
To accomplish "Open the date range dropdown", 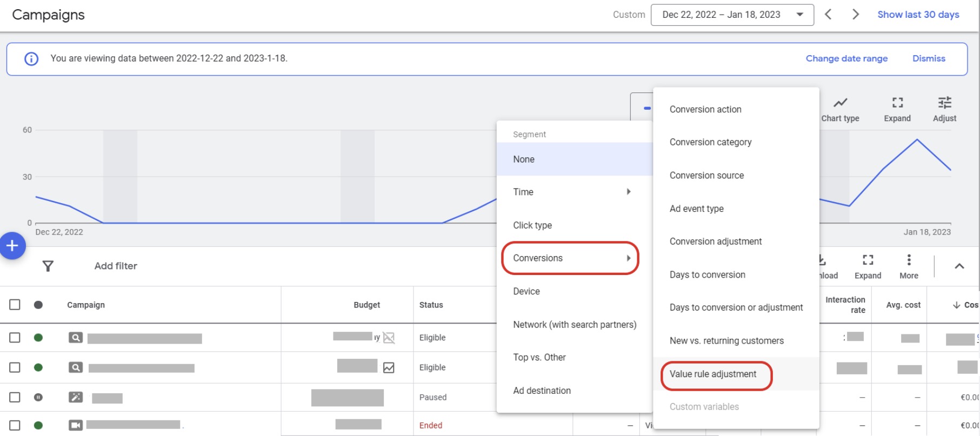I will (x=732, y=15).
